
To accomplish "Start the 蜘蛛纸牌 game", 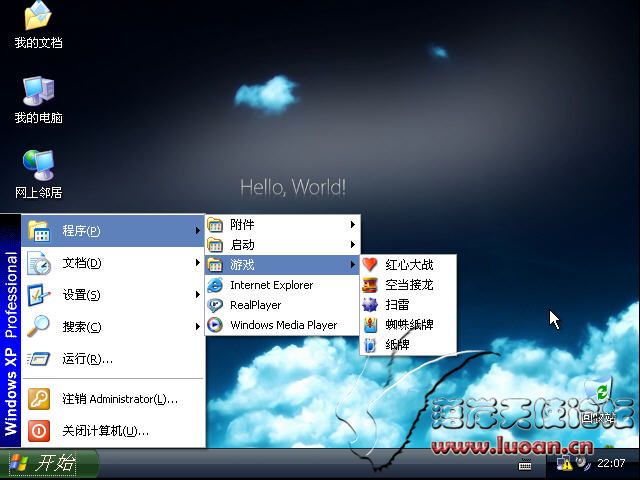I will point(408,325).
